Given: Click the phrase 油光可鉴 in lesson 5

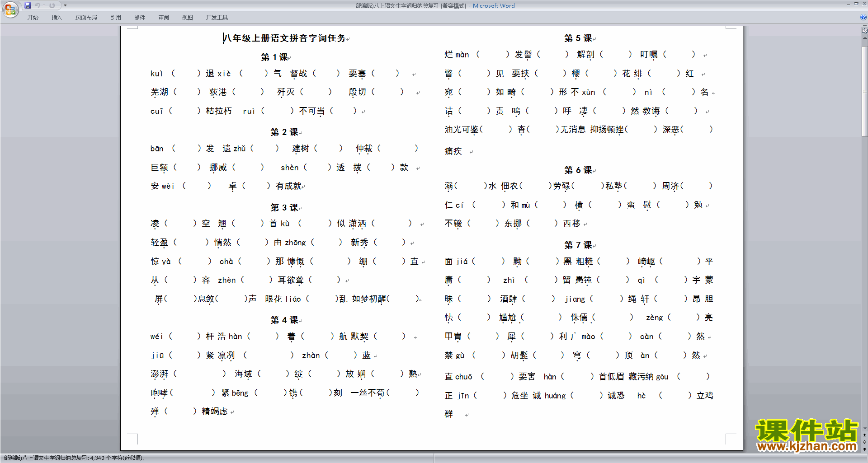Looking at the screenshot, I should tap(462, 130).
